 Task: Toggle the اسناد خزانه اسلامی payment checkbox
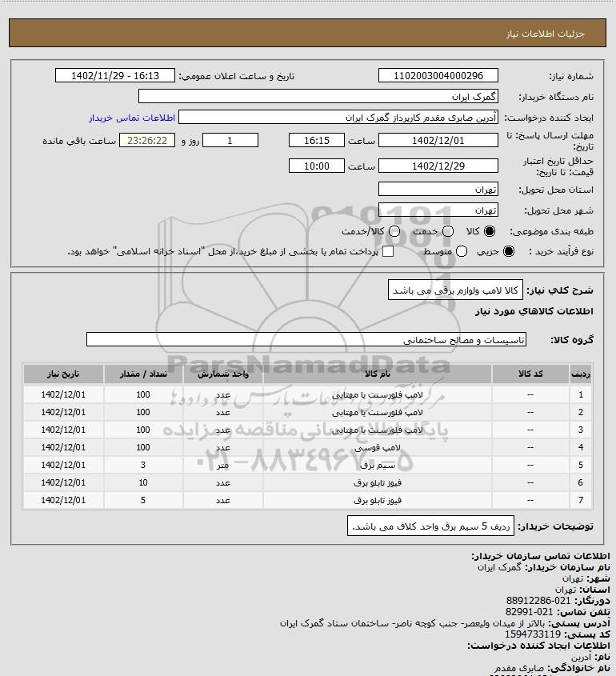(x=388, y=251)
